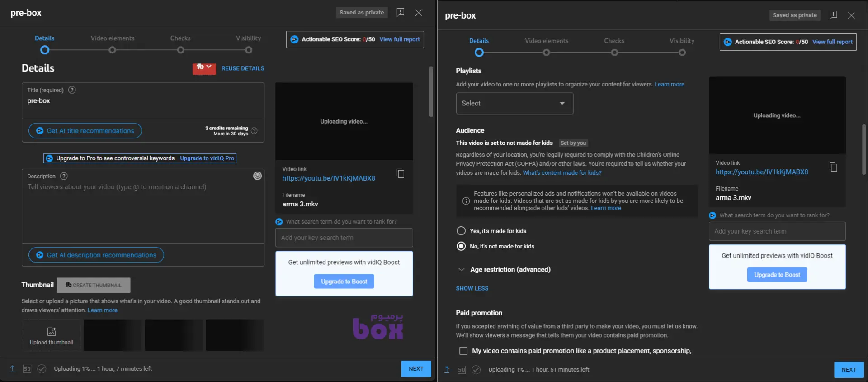Image resolution: width=868 pixels, height=382 pixels.
Task: Go to Details step in right window
Action: [479, 46]
